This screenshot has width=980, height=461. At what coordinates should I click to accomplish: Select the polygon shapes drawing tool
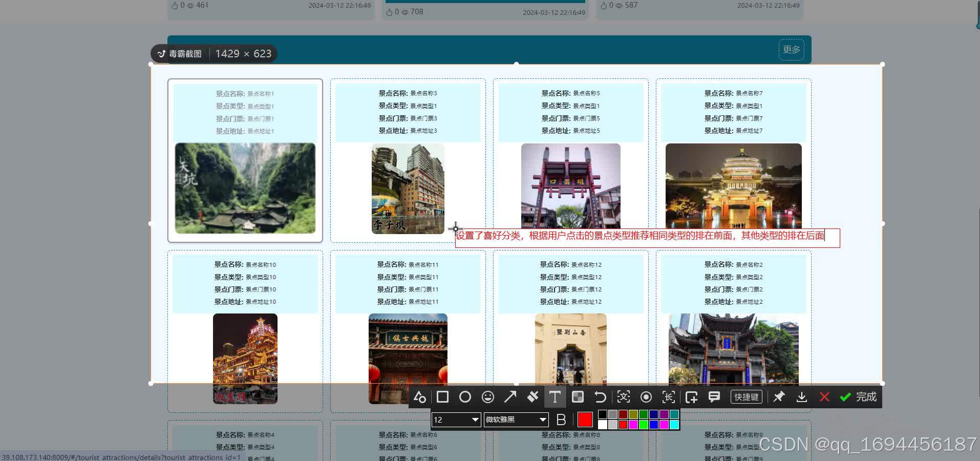click(420, 397)
